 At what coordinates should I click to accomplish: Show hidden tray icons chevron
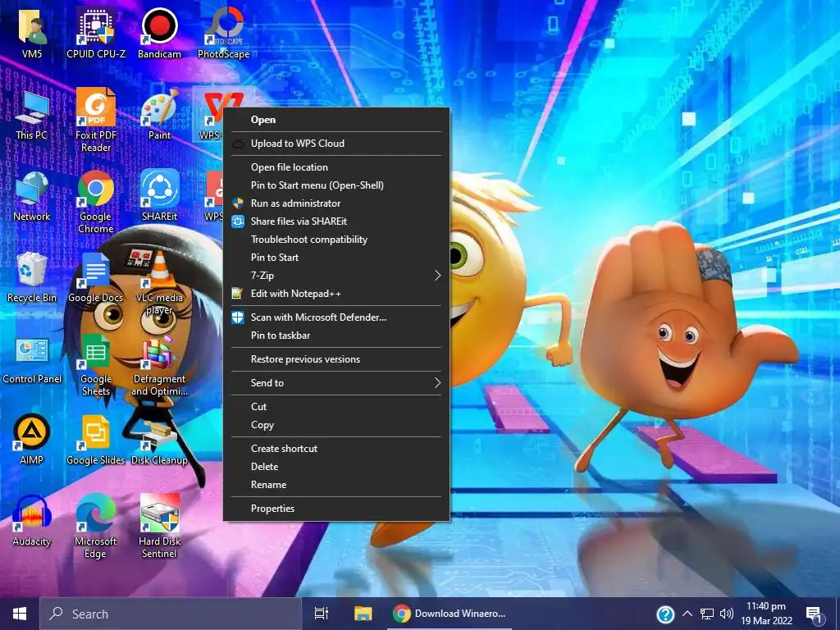(x=687, y=614)
